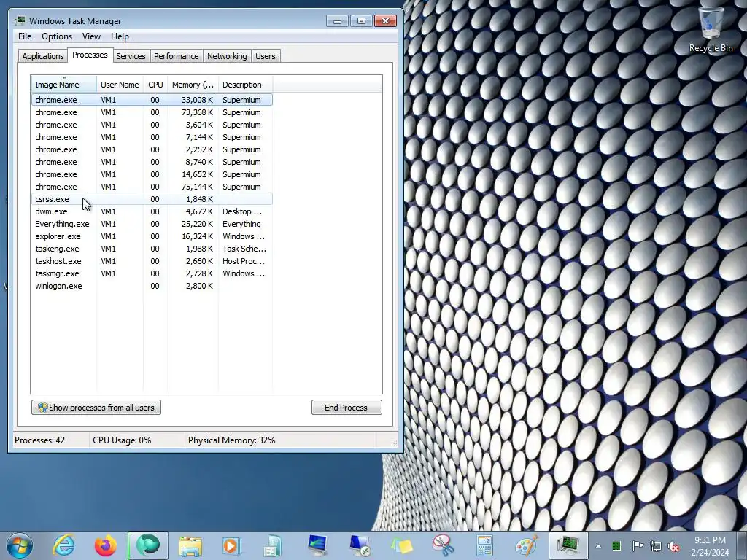
Task: Click Show processes from all users
Action: [x=96, y=408]
